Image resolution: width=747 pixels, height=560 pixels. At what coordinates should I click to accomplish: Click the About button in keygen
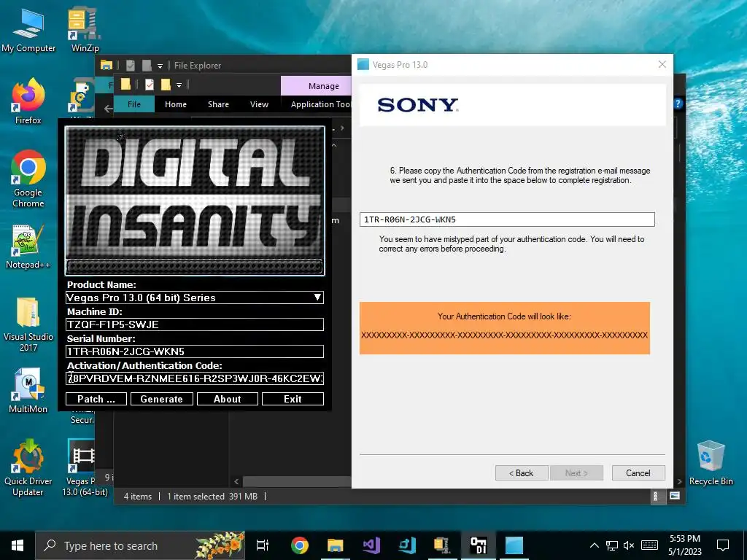click(228, 399)
